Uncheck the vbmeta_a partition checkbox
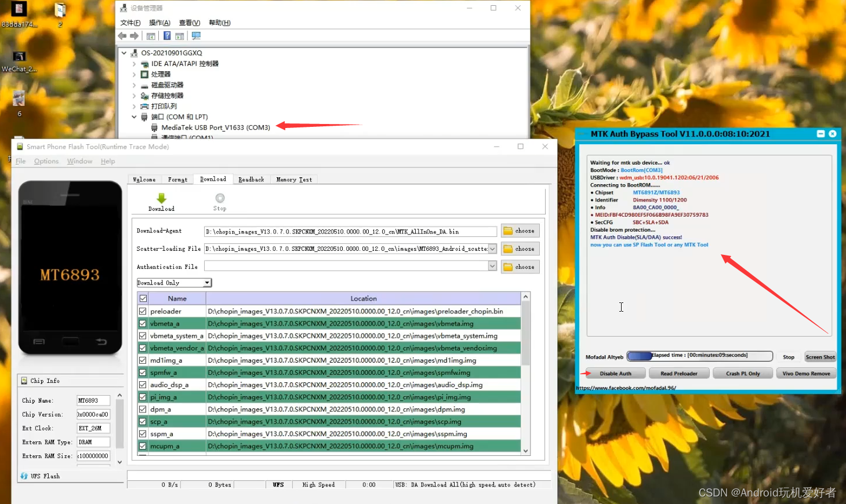This screenshot has height=504, width=846. pos(143,323)
